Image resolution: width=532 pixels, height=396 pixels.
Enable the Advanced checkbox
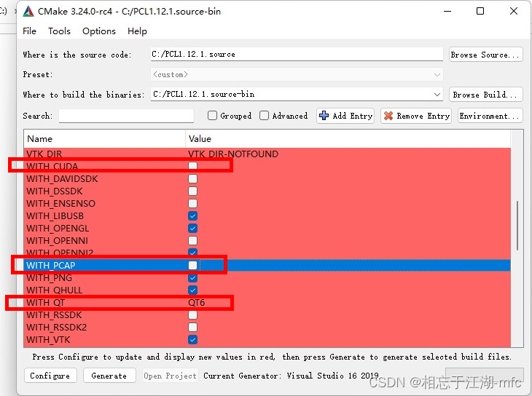click(x=264, y=116)
